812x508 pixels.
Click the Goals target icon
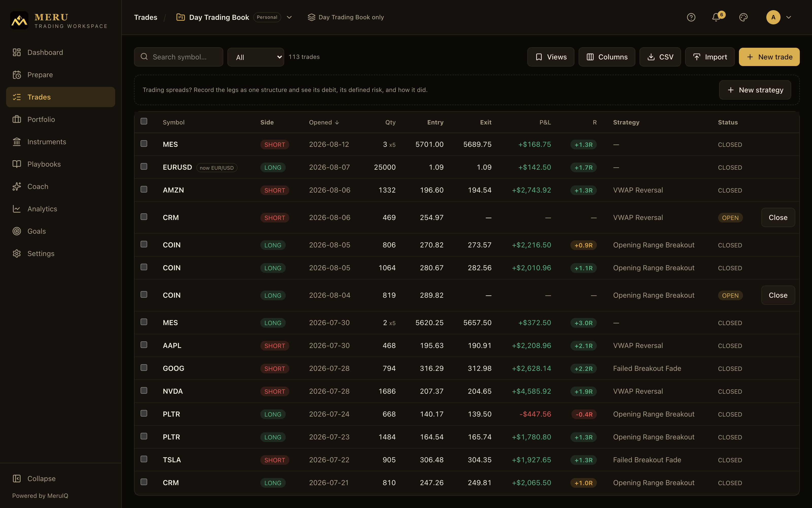pyautogui.click(x=17, y=231)
